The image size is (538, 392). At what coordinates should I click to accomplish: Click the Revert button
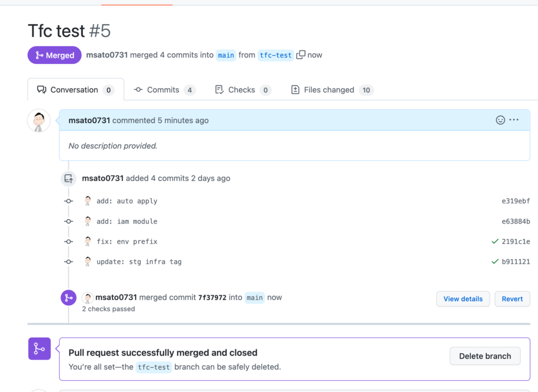point(512,298)
